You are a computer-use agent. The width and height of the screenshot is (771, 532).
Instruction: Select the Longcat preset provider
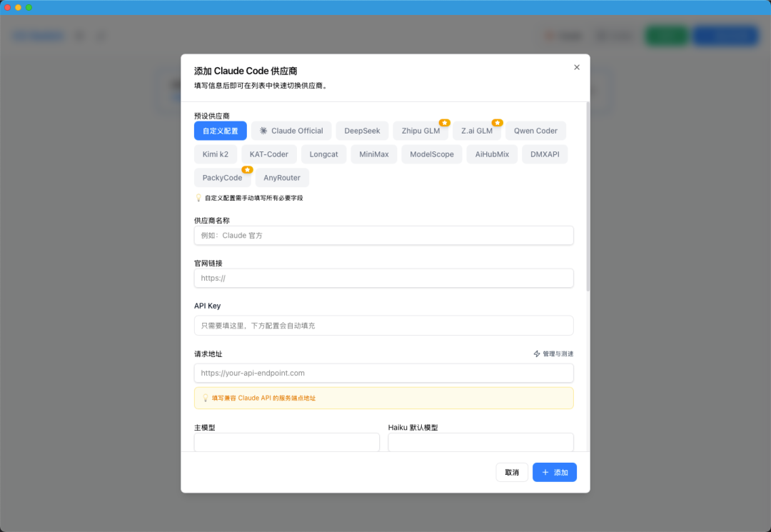(x=323, y=154)
